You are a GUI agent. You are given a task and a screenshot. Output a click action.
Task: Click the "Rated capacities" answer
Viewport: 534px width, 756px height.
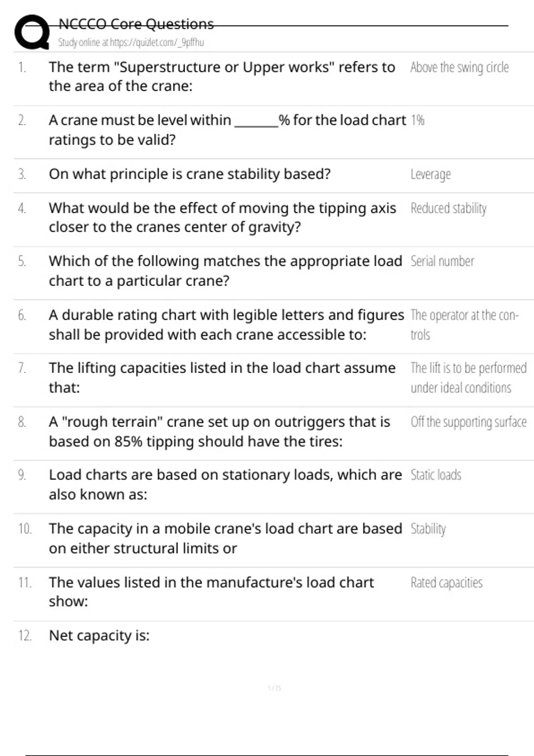(446, 583)
